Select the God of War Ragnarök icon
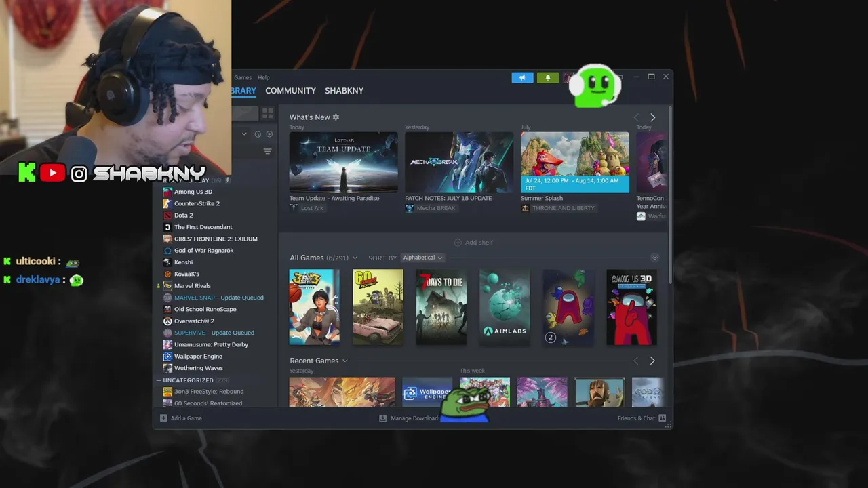This screenshot has width=868, height=488. point(167,251)
